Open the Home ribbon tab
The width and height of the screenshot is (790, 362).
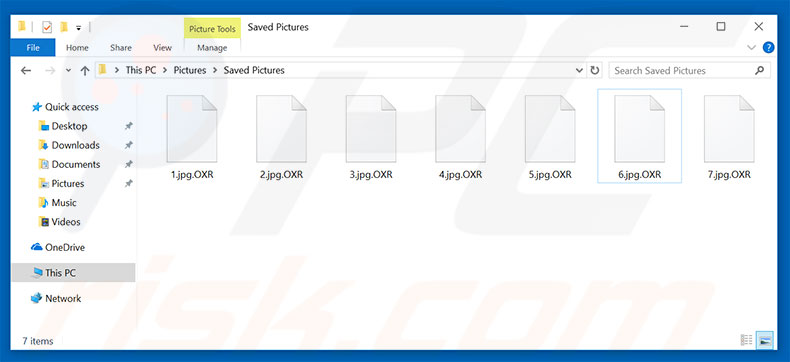77,48
